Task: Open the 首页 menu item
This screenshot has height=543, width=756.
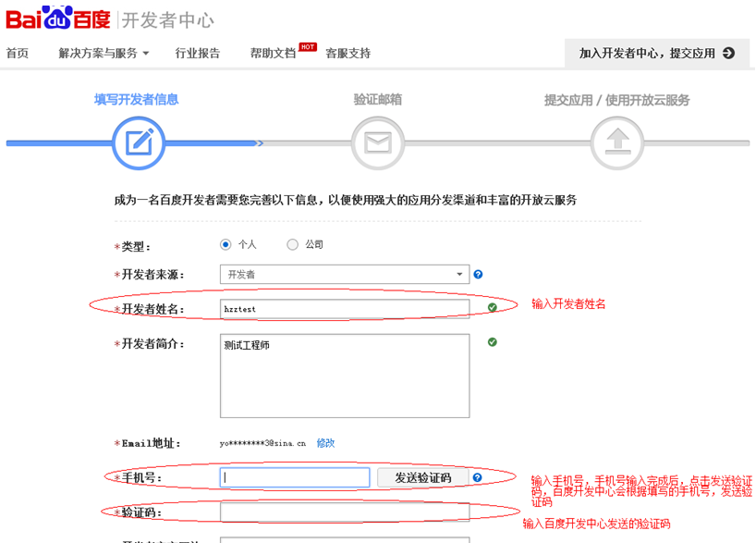Action: (18, 54)
